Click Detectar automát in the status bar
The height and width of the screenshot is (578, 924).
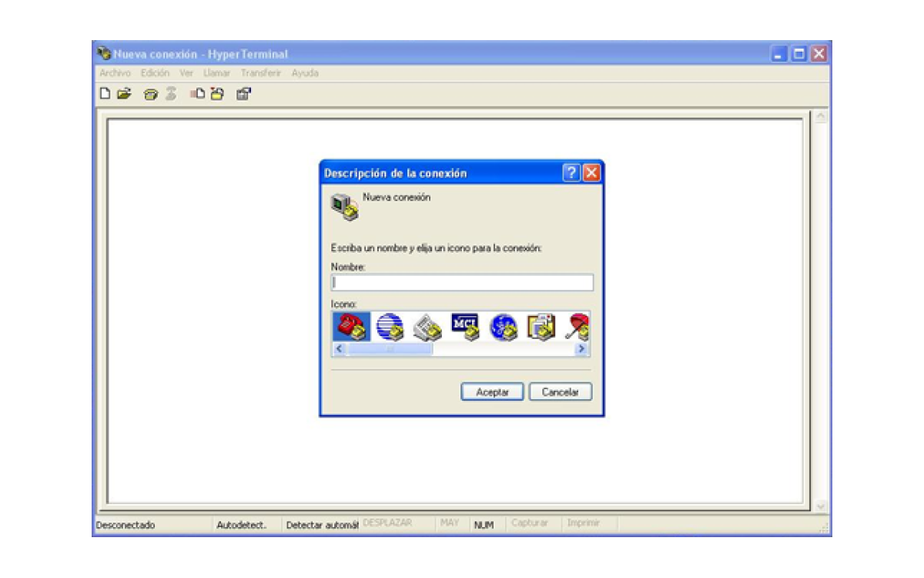click(x=323, y=526)
